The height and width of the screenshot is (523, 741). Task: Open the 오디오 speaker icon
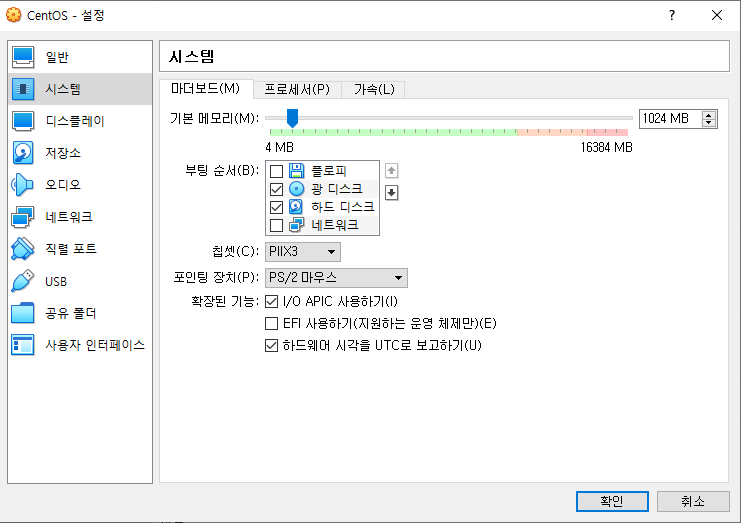[x=23, y=185]
